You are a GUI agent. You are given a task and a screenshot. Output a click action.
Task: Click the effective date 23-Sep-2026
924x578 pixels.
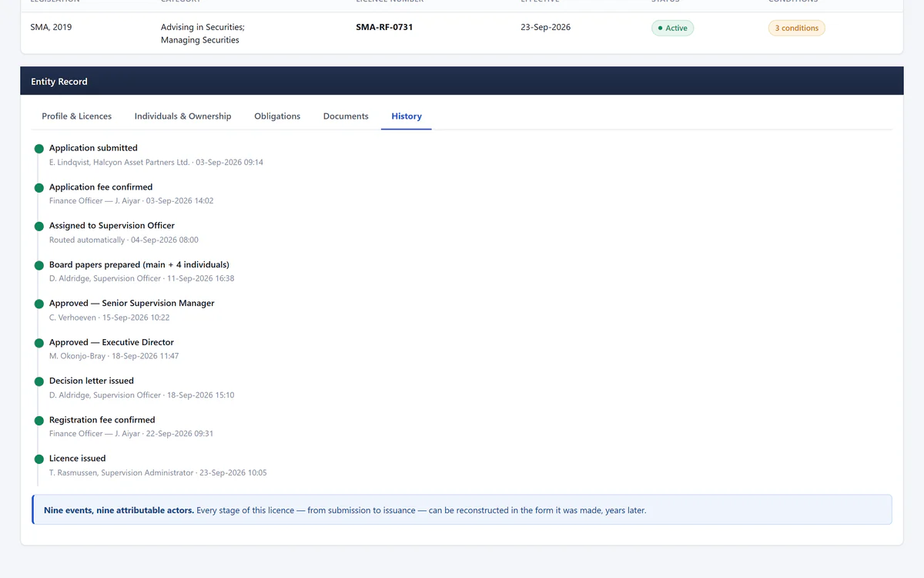point(546,27)
